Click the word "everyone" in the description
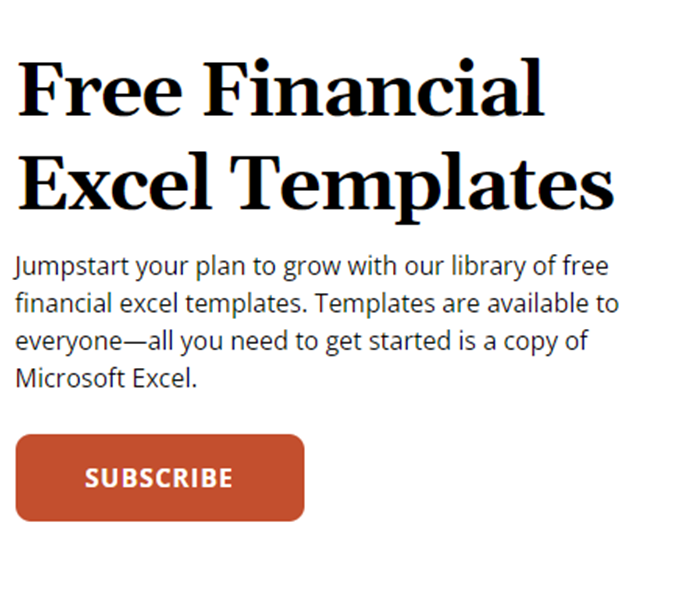The width and height of the screenshot is (684, 609). click(69, 342)
